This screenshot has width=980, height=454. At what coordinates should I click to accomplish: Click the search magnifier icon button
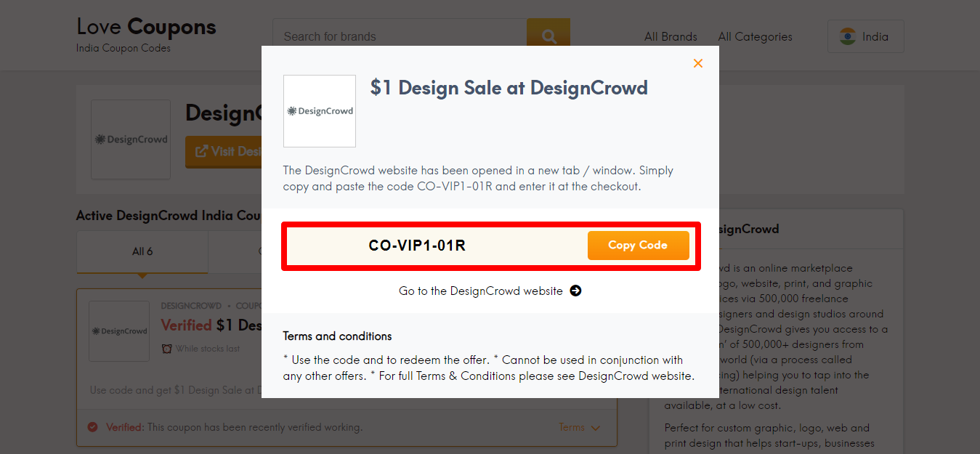coord(548,36)
